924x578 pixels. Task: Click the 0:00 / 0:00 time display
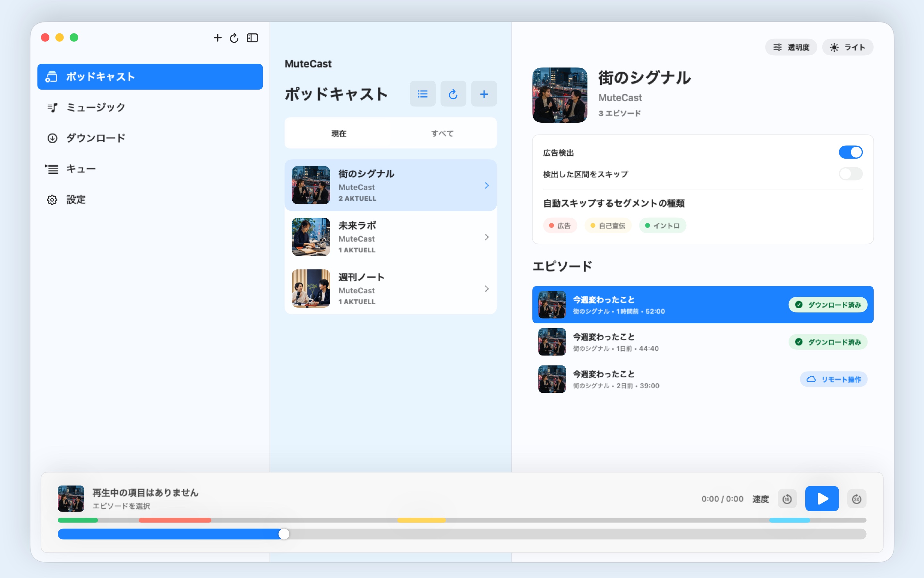722,499
